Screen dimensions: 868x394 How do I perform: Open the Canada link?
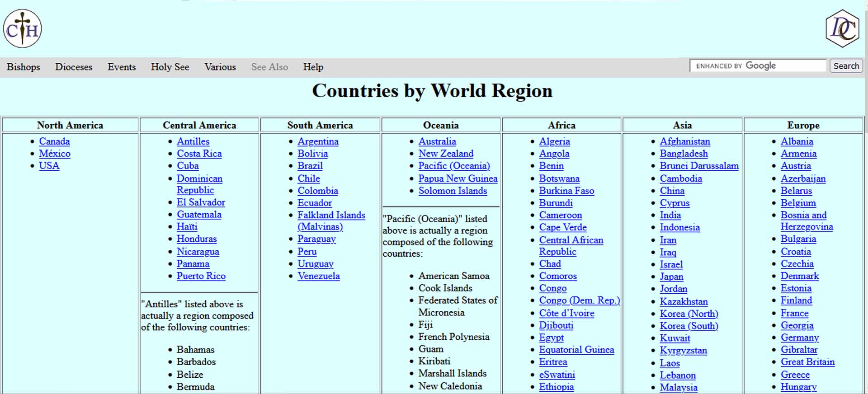(x=54, y=141)
